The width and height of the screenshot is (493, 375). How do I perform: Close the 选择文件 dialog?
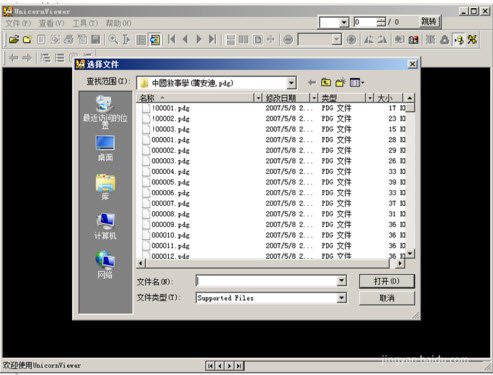click(x=412, y=64)
